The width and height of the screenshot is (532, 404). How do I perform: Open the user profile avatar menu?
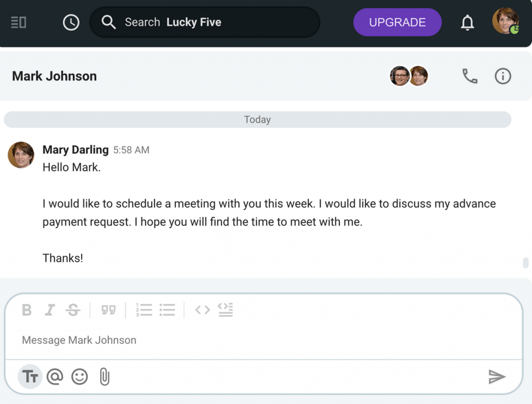coord(505,22)
